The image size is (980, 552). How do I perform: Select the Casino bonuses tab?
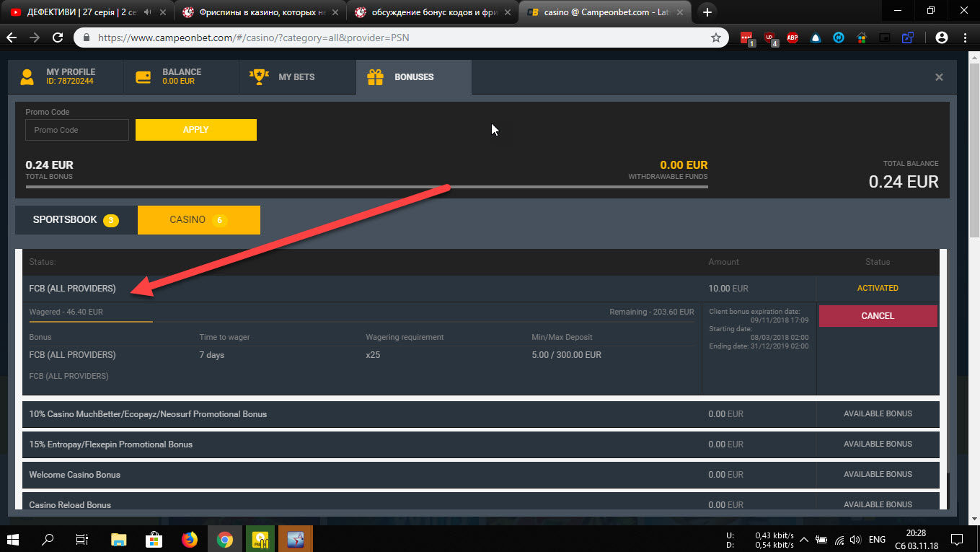tap(199, 220)
